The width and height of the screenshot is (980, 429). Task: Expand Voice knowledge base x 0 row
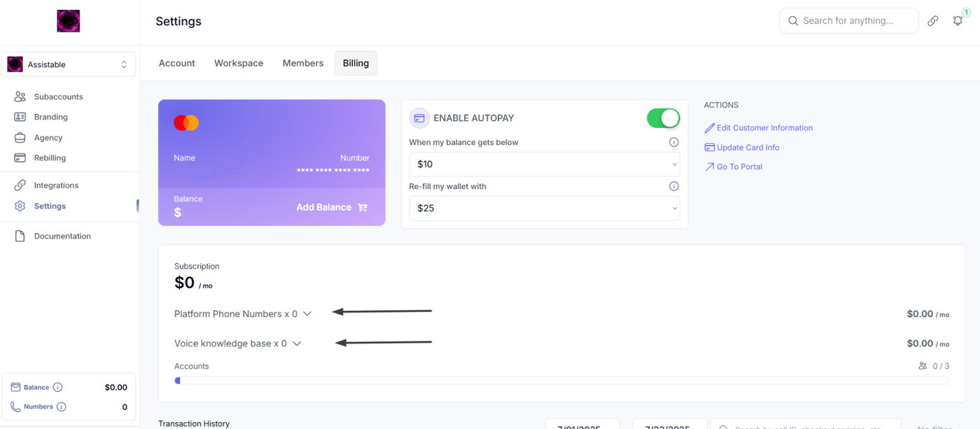[238, 344]
